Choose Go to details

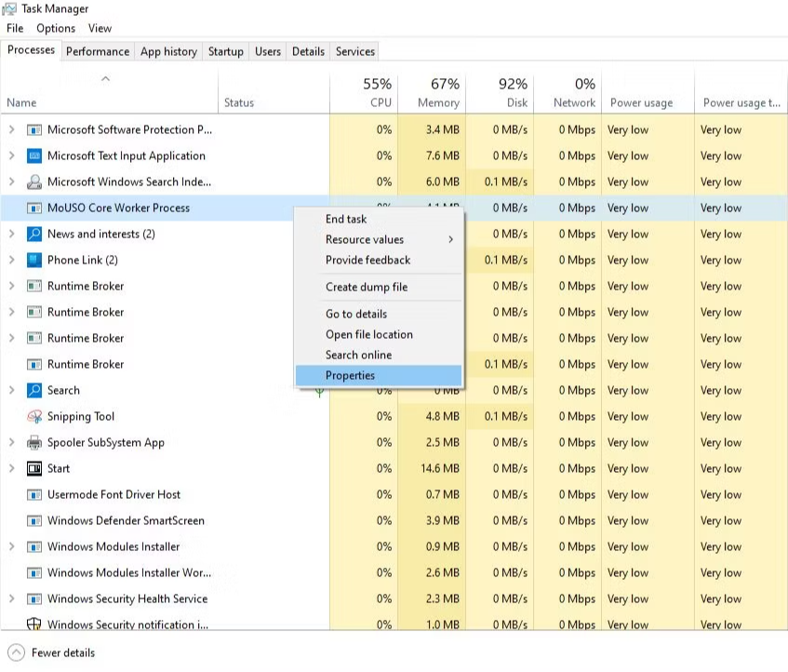(x=379, y=315)
